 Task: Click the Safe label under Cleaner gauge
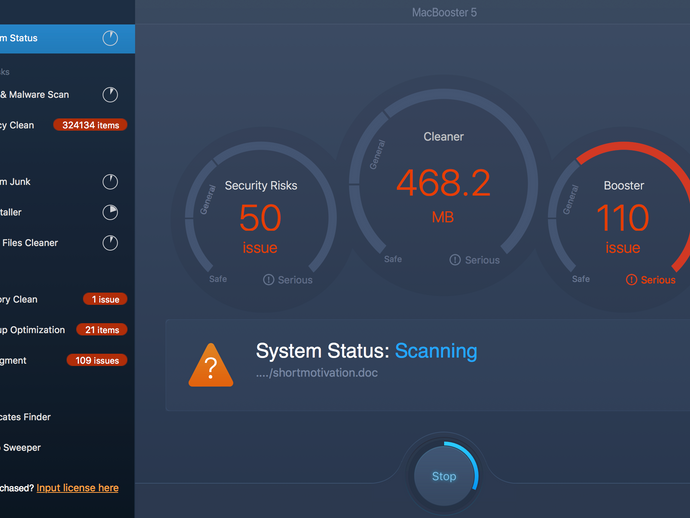(x=393, y=259)
